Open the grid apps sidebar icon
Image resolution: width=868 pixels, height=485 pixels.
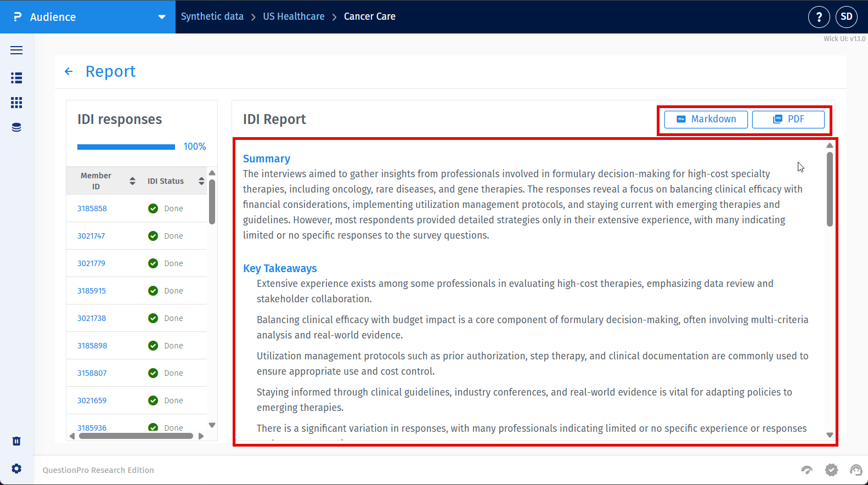(16, 103)
